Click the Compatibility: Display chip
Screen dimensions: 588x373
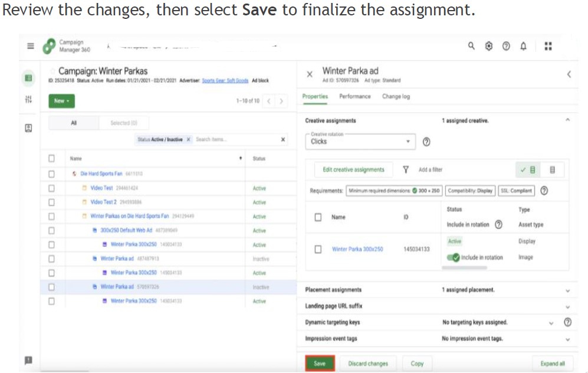tap(470, 191)
